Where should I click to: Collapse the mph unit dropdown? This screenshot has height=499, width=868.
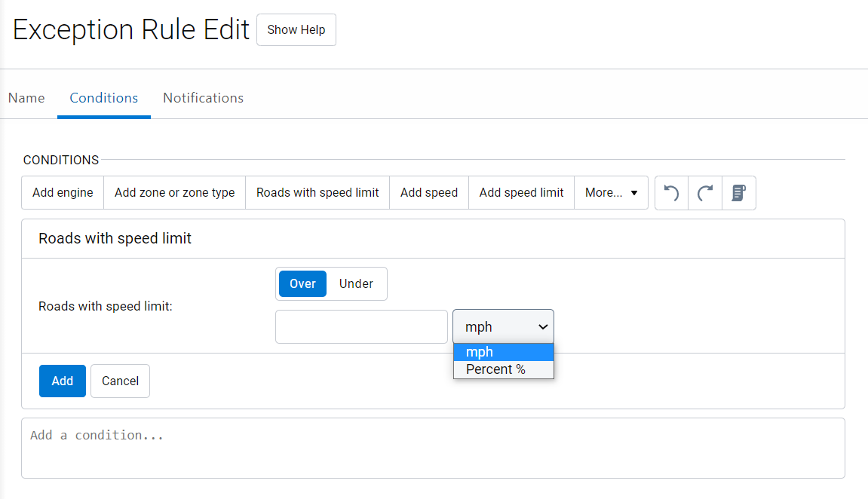click(x=503, y=326)
